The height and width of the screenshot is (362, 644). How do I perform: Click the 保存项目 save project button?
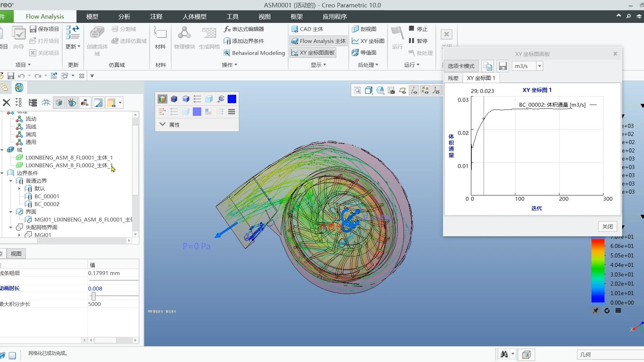tap(44, 29)
